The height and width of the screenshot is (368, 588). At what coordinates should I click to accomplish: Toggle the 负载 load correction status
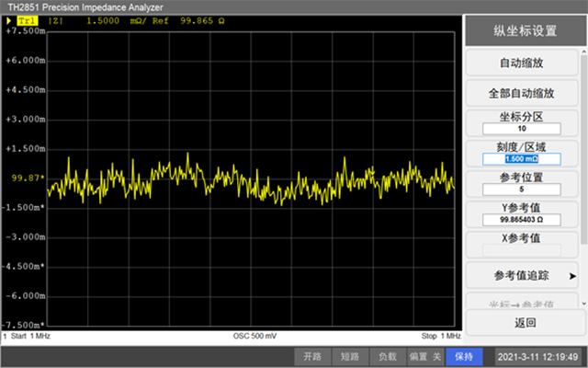(386, 356)
